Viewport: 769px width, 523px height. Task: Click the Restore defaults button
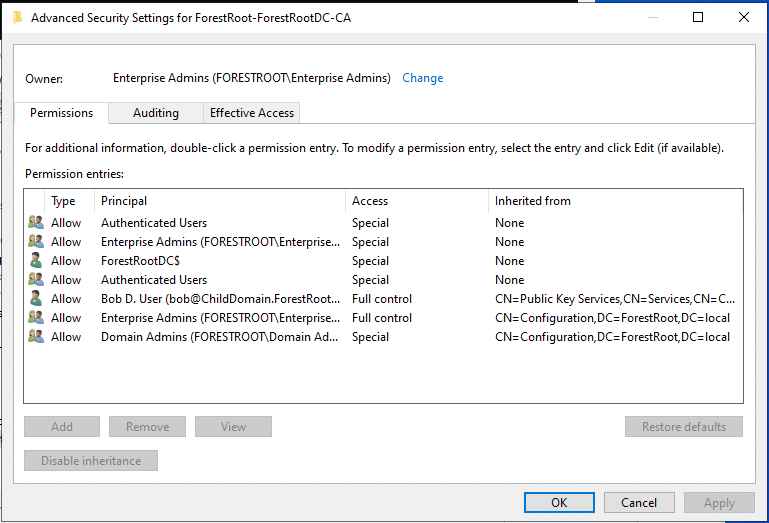(684, 426)
